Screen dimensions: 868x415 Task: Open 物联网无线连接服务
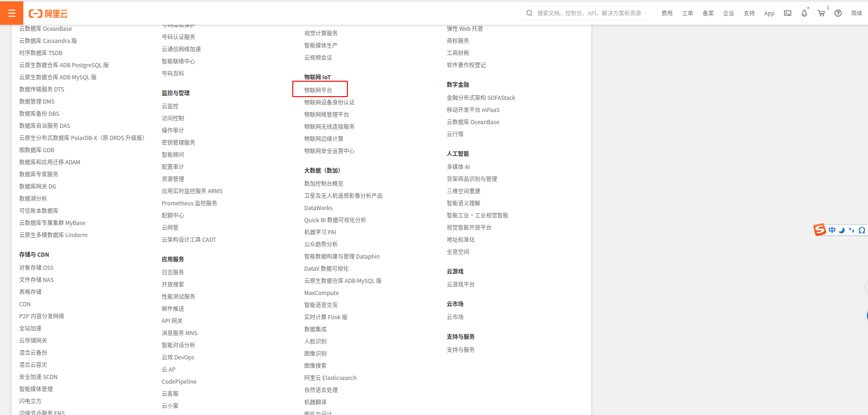329,127
